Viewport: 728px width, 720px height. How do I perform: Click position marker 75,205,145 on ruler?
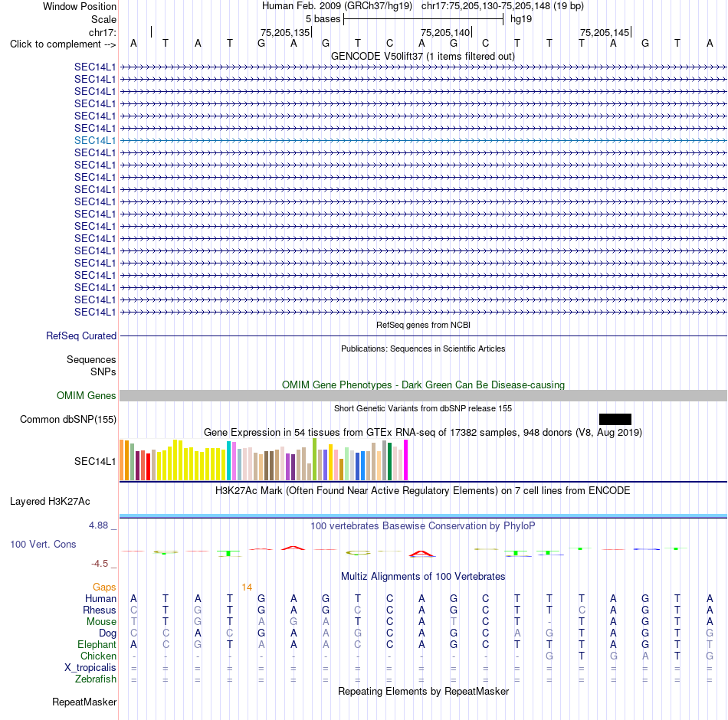[x=605, y=32]
